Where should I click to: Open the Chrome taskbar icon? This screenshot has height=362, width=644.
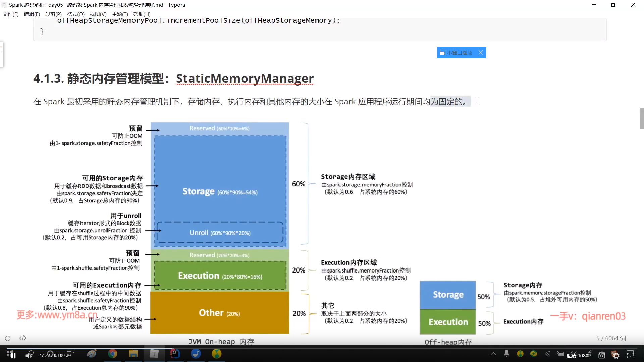coord(113,354)
